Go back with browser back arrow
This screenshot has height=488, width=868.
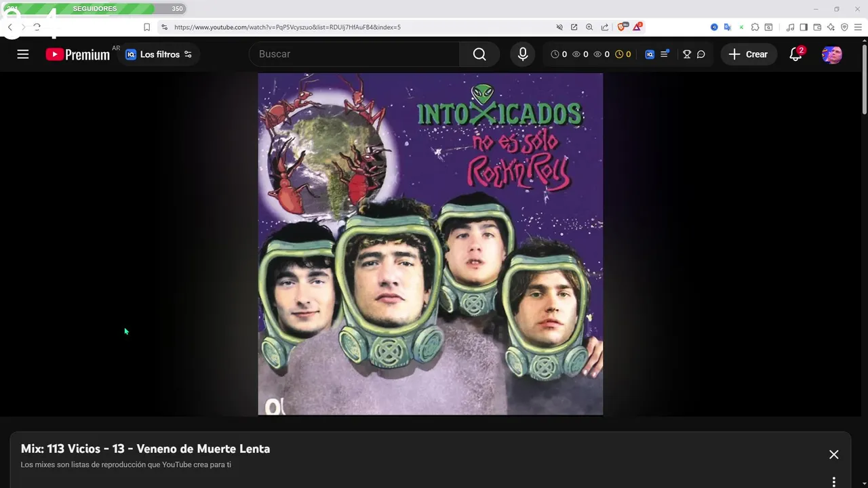pyautogui.click(x=10, y=27)
